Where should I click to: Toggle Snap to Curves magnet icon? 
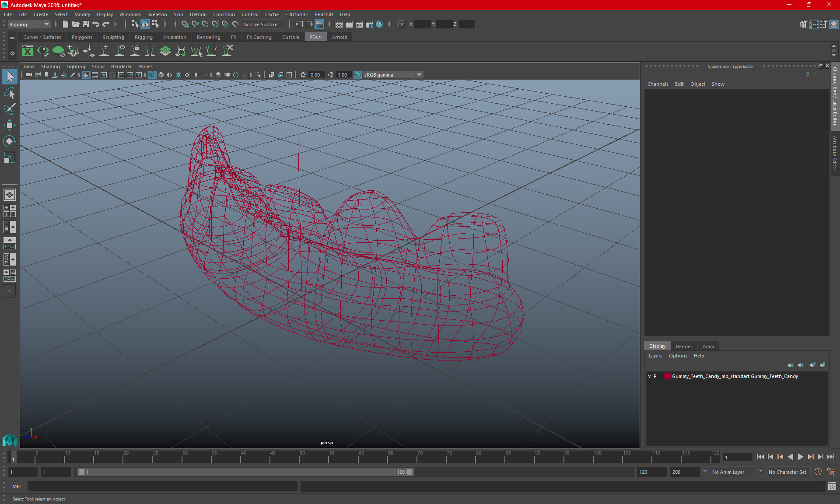pos(195,24)
